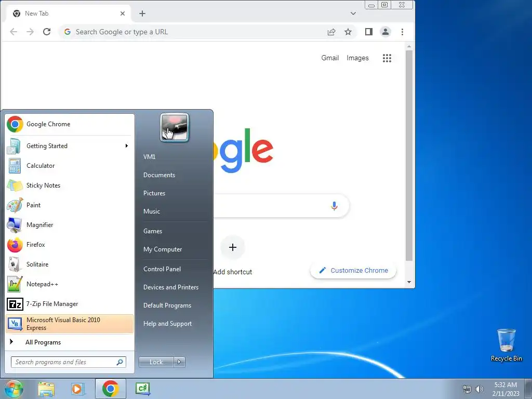The image size is (532, 399).
Task: Close the New Tab tab
Action: coord(123,14)
